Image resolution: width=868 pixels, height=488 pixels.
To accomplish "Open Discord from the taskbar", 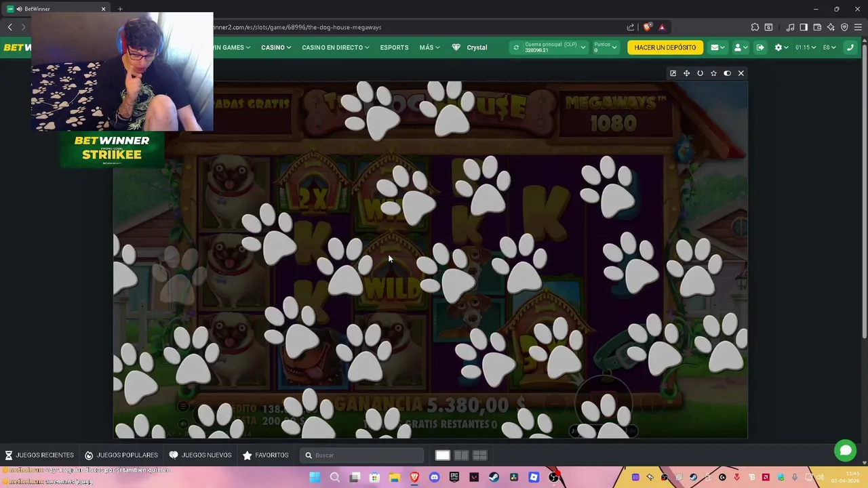I will coord(434,477).
